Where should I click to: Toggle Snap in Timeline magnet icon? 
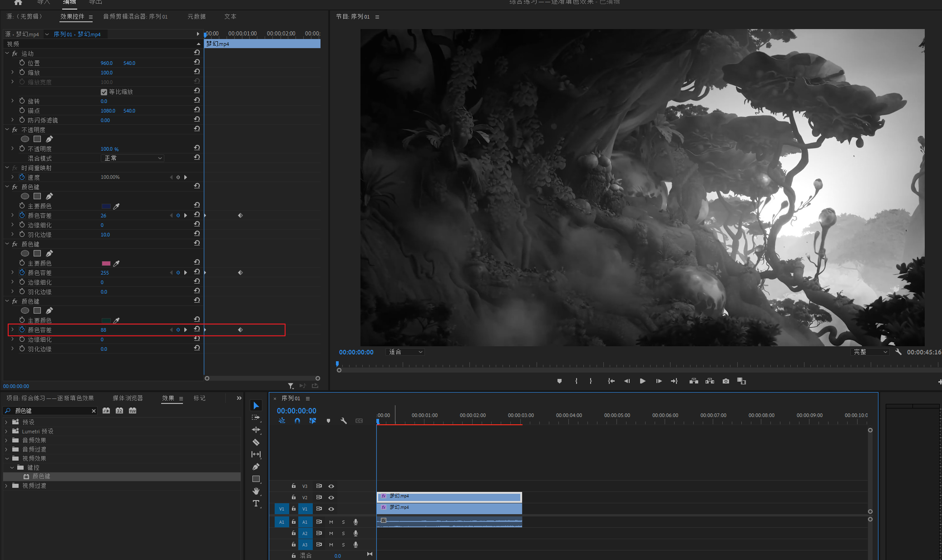(x=297, y=421)
